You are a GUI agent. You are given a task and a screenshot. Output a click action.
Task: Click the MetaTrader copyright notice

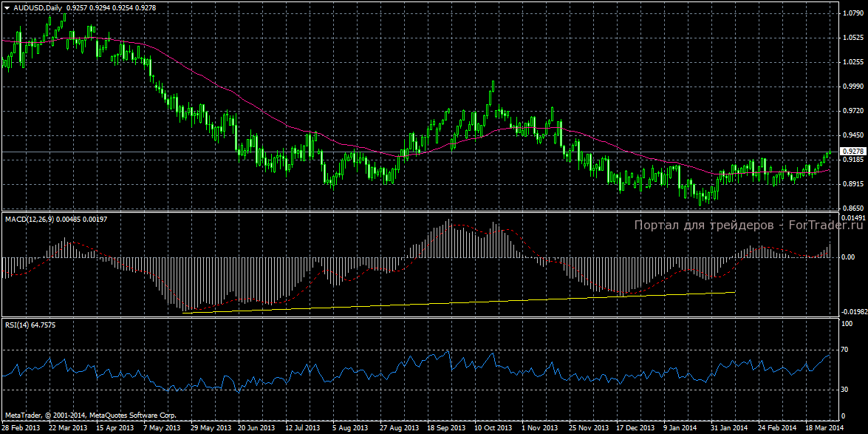pyautogui.click(x=89, y=416)
